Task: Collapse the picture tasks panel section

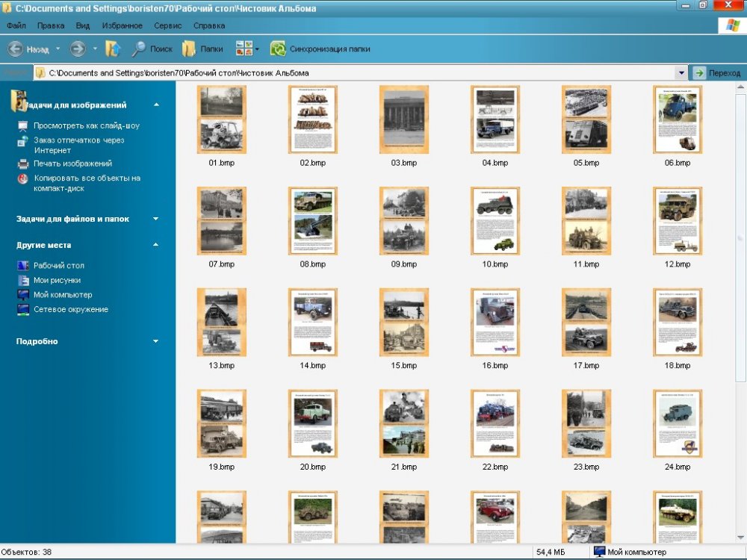Action: pos(155,105)
